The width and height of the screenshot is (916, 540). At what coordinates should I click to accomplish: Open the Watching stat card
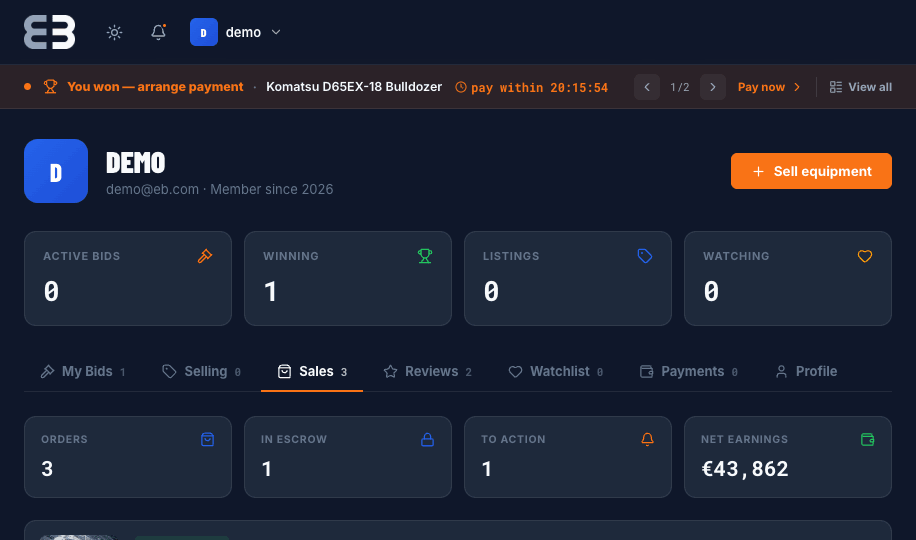point(787,278)
